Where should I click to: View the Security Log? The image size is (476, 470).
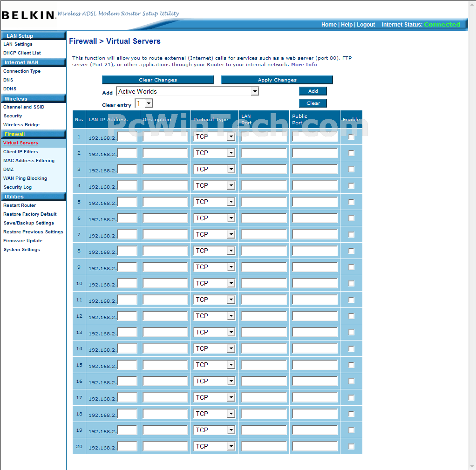pos(18,187)
